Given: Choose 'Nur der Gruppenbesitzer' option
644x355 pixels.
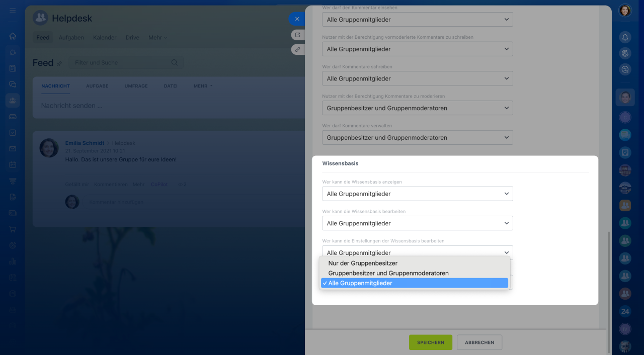Looking at the screenshot, I should click(x=415, y=263).
